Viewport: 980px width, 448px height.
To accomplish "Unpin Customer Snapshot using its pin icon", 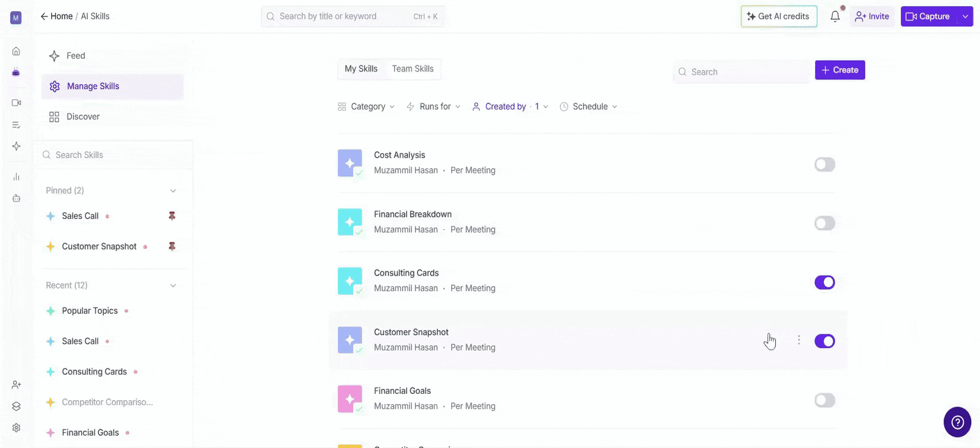I will [172, 246].
